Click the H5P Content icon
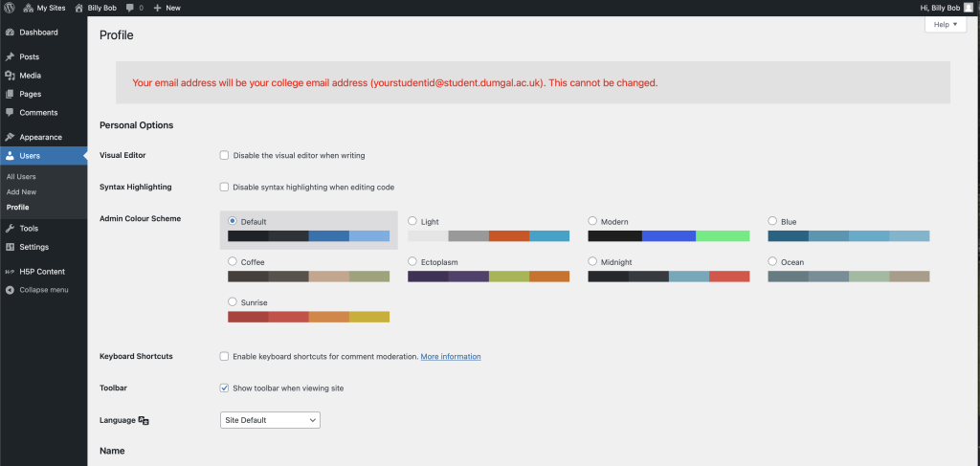Screen dimensions: 980x466 pos(10,272)
